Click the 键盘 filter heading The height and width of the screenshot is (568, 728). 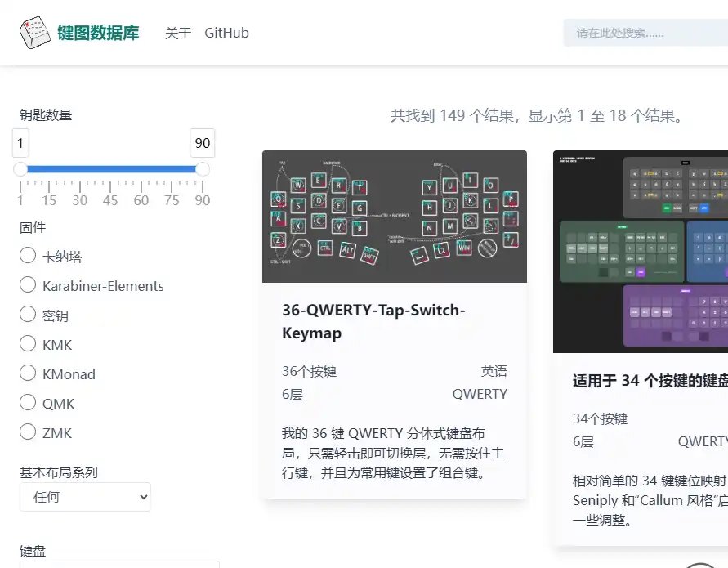33,552
